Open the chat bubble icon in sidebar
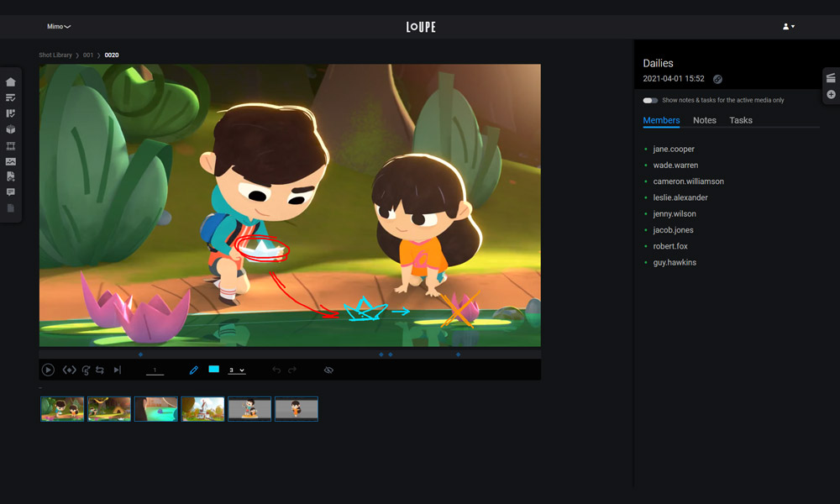 click(11, 192)
